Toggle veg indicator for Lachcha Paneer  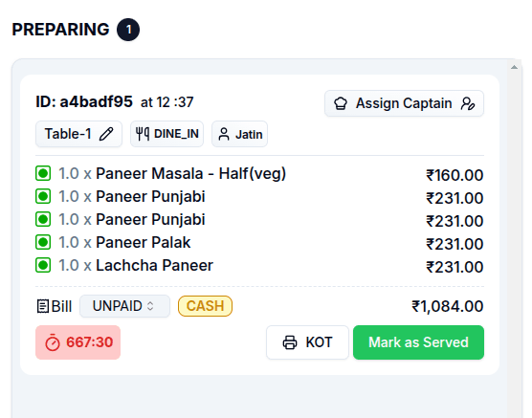pyautogui.click(x=43, y=265)
